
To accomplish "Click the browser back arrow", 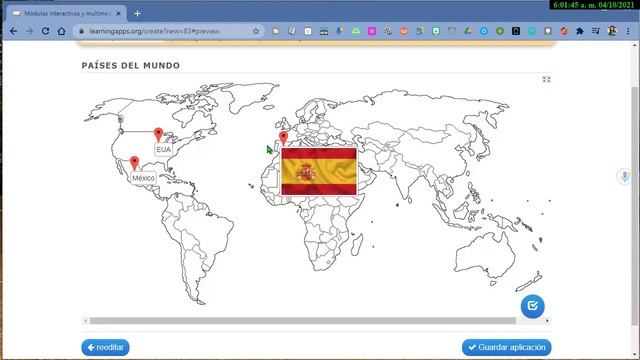I will [13, 31].
